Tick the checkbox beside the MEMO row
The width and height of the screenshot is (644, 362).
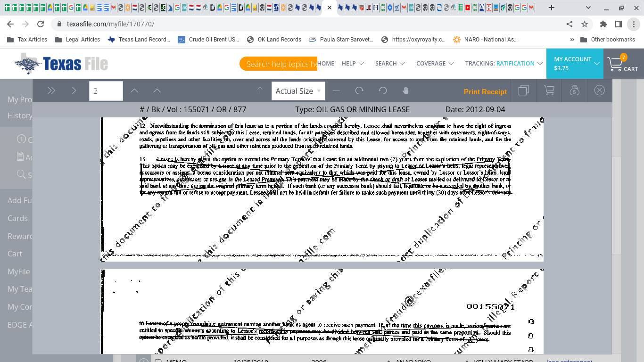(158, 361)
